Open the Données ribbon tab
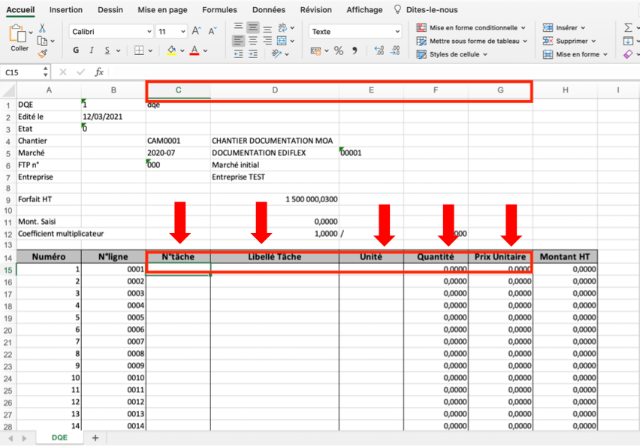 pyautogui.click(x=269, y=9)
